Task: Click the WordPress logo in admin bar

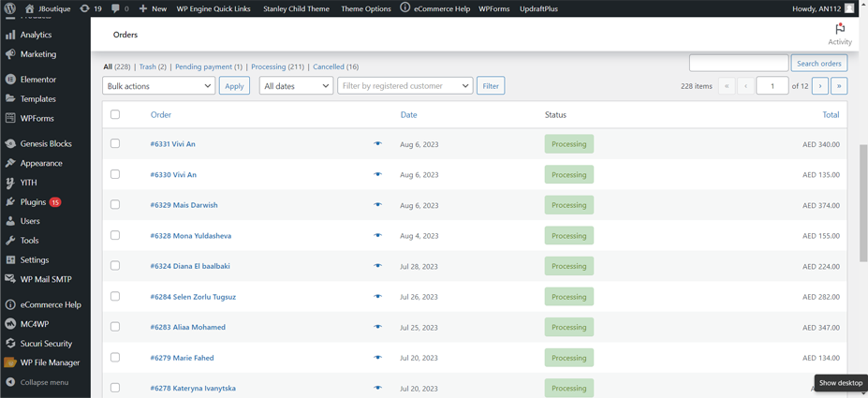Action: [x=10, y=8]
